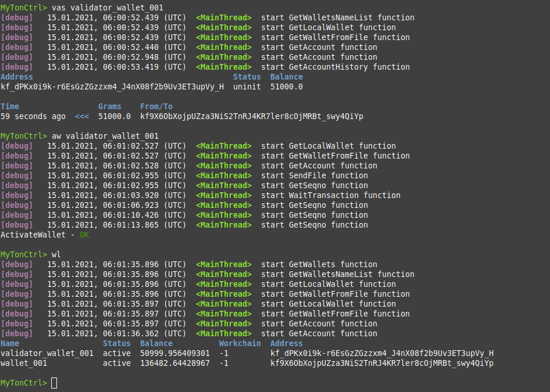Screen dimensions: 550x392
Task: Click the 'start WaitTransaction function' log entry
Action: (x=330, y=195)
